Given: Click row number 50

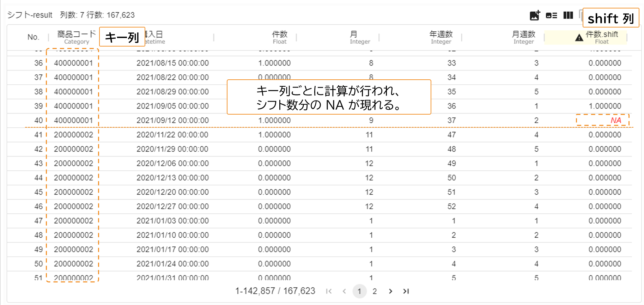Looking at the screenshot, I should click(38, 264).
